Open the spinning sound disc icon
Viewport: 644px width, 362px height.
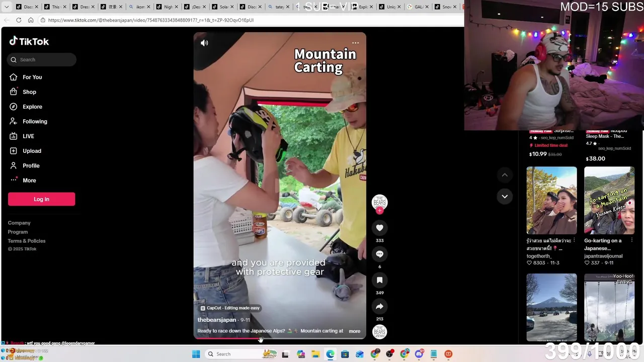click(x=379, y=332)
